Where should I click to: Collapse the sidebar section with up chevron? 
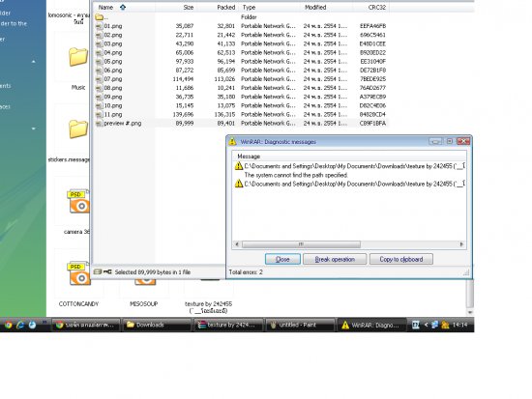tap(34, 62)
